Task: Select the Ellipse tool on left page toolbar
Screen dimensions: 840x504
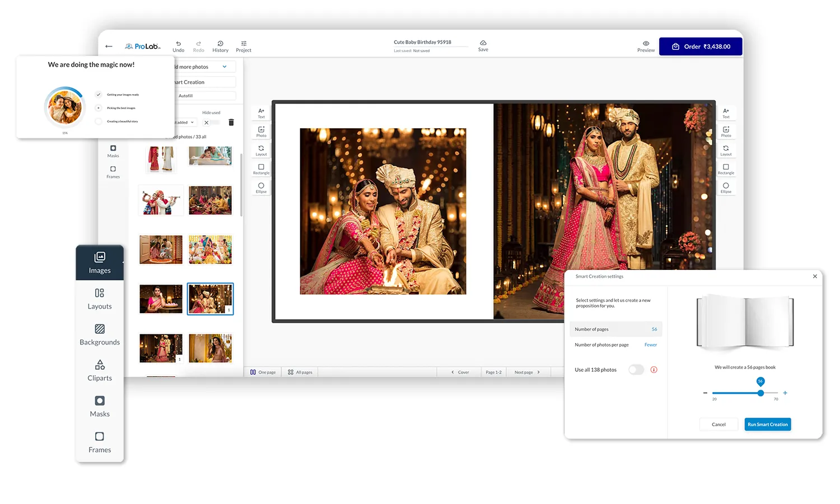Action: click(261, 187)
